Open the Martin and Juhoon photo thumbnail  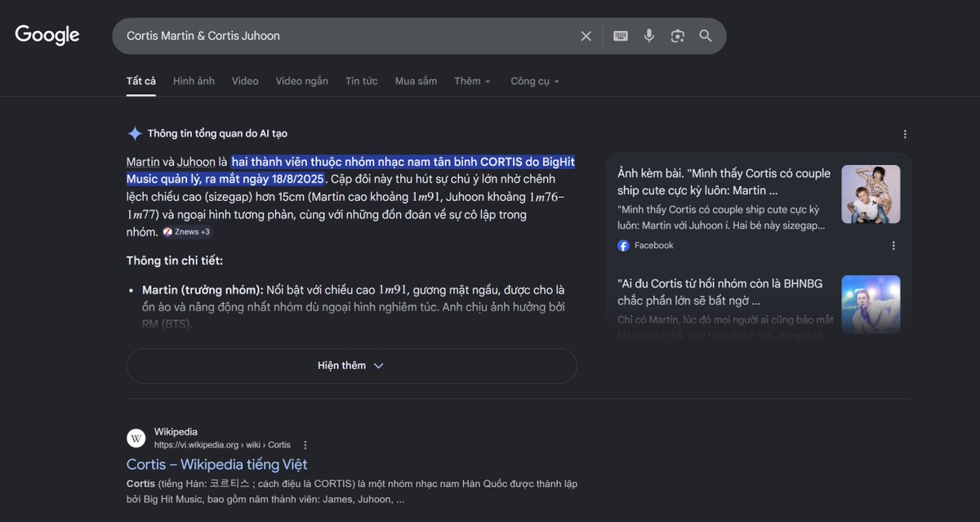[871, 194]
